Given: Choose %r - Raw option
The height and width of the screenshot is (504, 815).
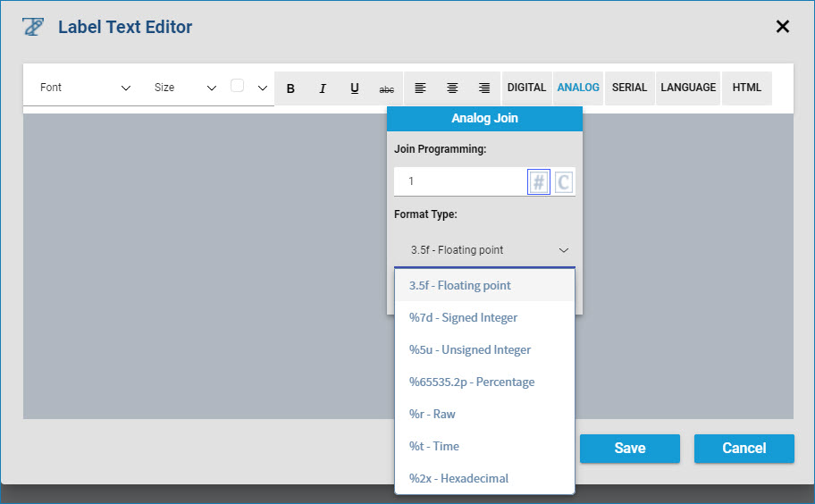Looking at the screenshot, I should coord(484,414).
